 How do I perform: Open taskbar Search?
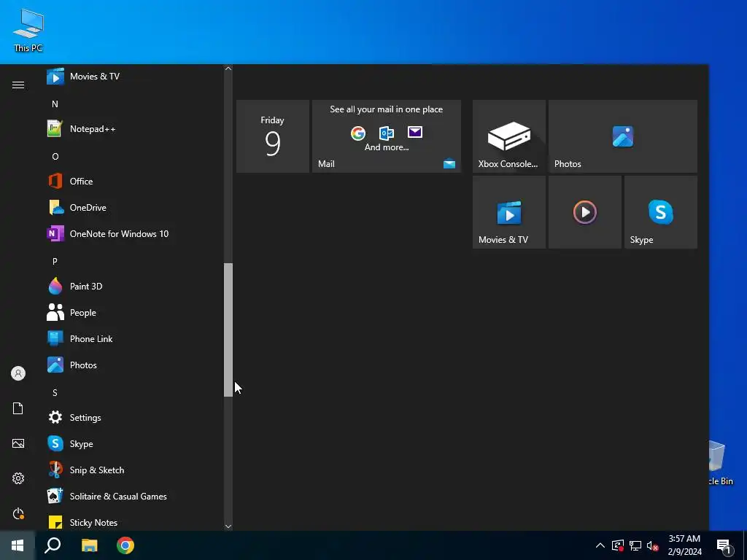[x=53, y=545]
